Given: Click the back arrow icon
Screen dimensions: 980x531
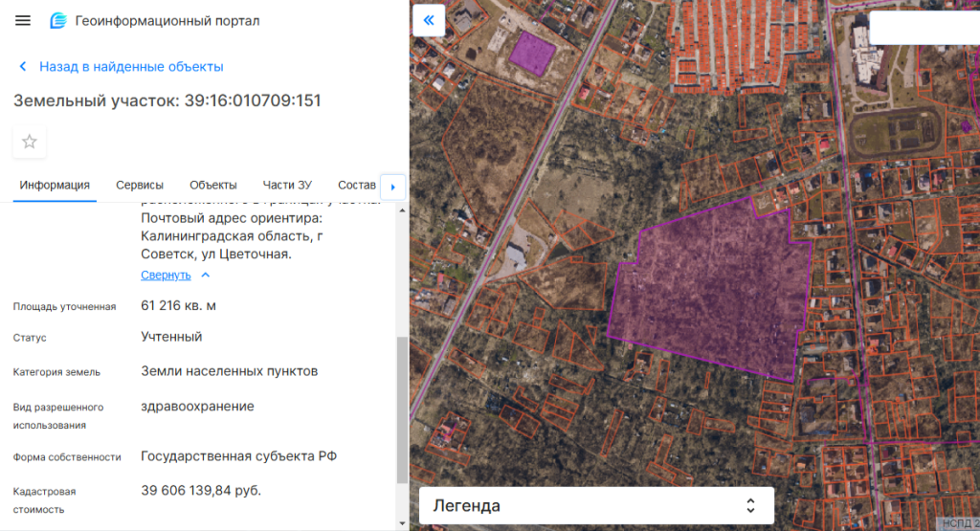Looking at the screenshot, I should pyautogui.click(x=23, y=67).
